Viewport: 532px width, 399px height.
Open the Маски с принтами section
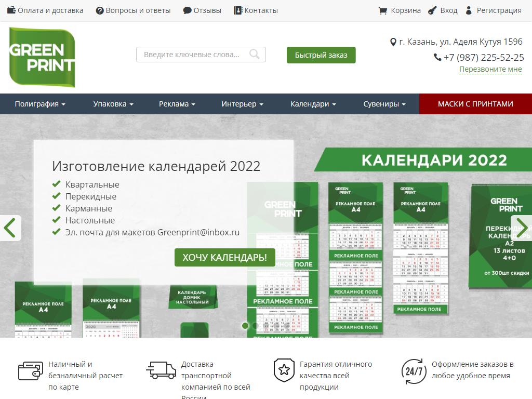pos(475,104)
